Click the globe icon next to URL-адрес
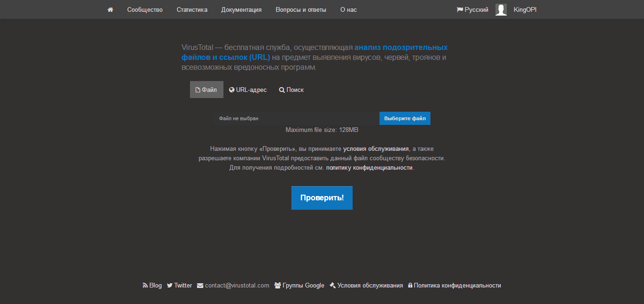Screen dimensions: 644x304 tap(231, 89)
